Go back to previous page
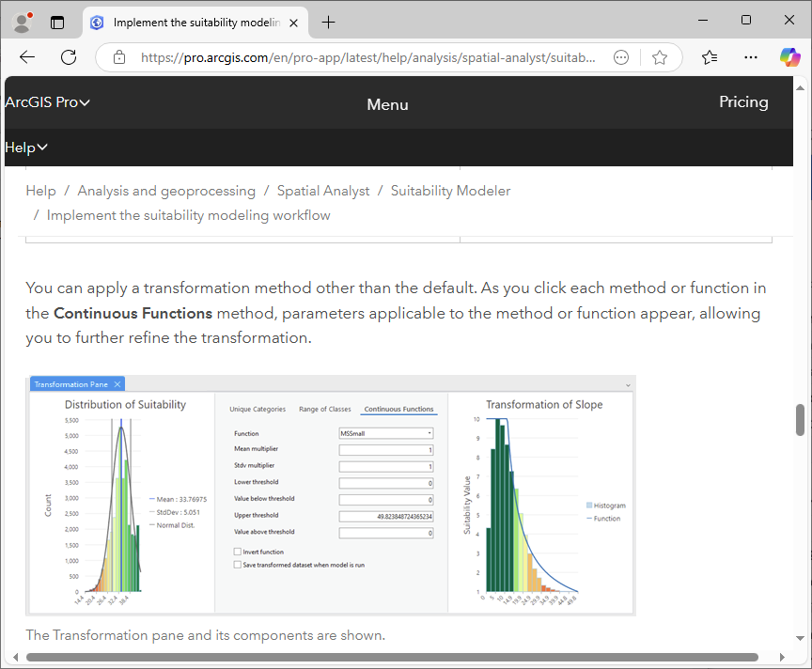The width and height of the screenshot is (812, 669). (x=27, y=57)
